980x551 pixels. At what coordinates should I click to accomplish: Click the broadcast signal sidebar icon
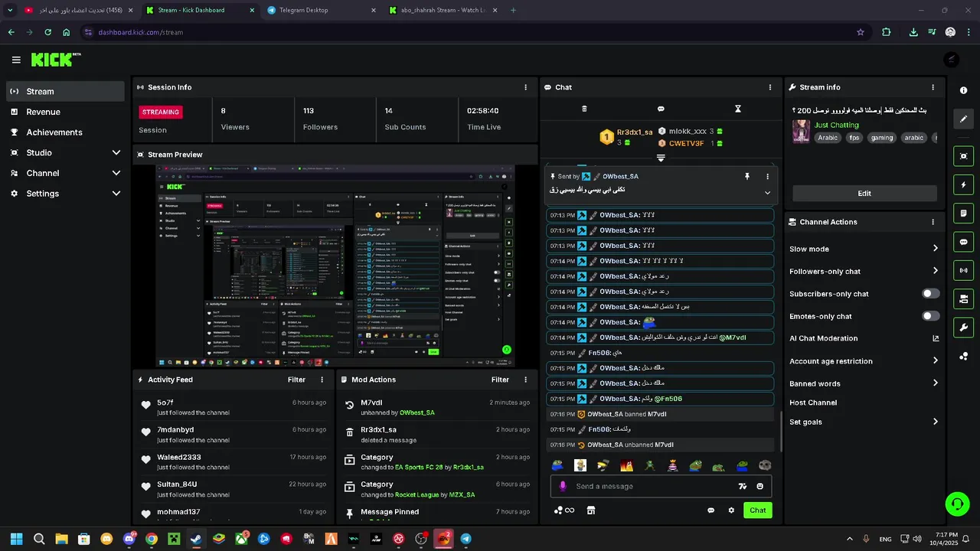(964, 269)
